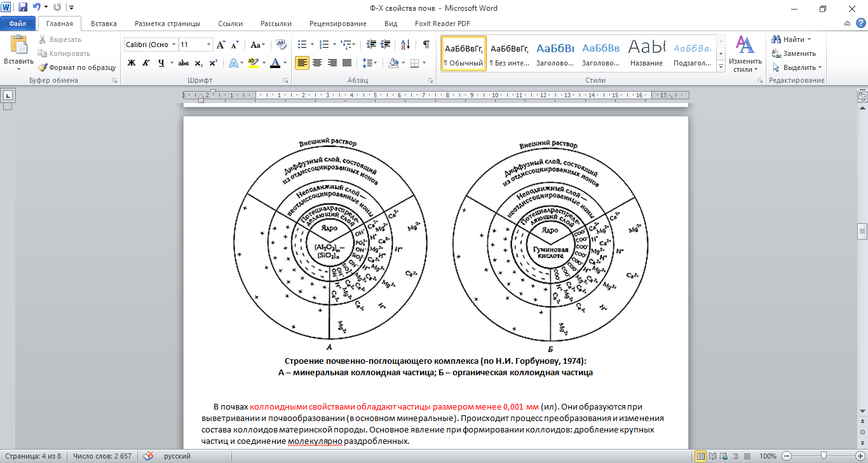Click the page count 'Страница: 4 из 8'
The width and height of the screenshot is (868, 463).
coord(32,456)
